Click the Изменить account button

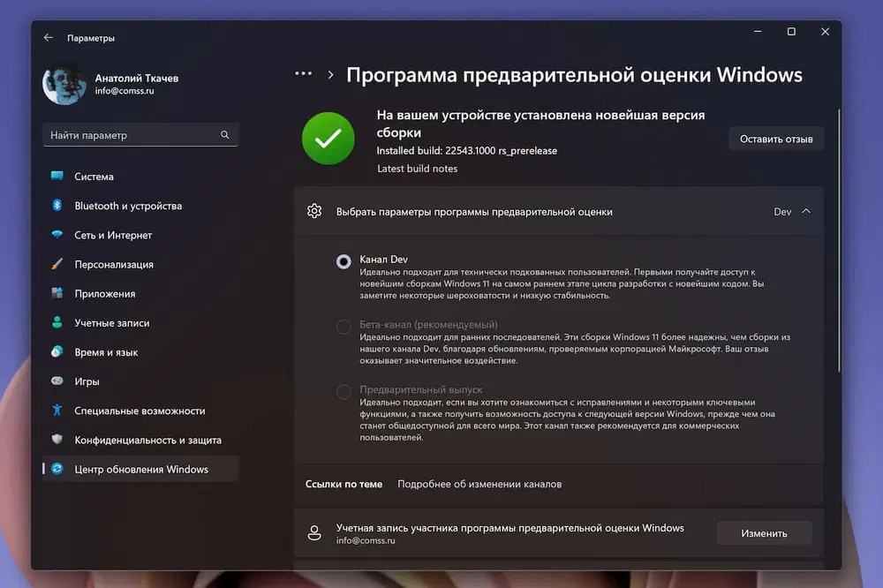point(764,533)
